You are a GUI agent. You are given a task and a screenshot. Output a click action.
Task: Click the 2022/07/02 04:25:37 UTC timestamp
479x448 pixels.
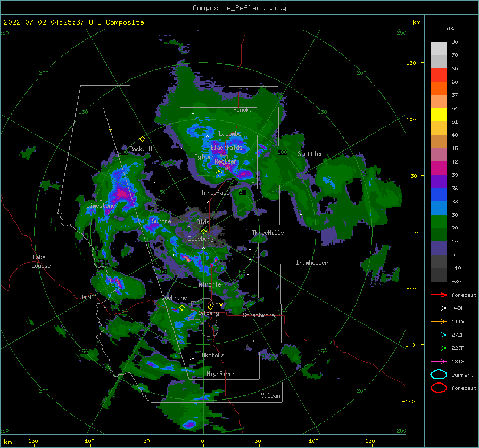click(73, 22)
